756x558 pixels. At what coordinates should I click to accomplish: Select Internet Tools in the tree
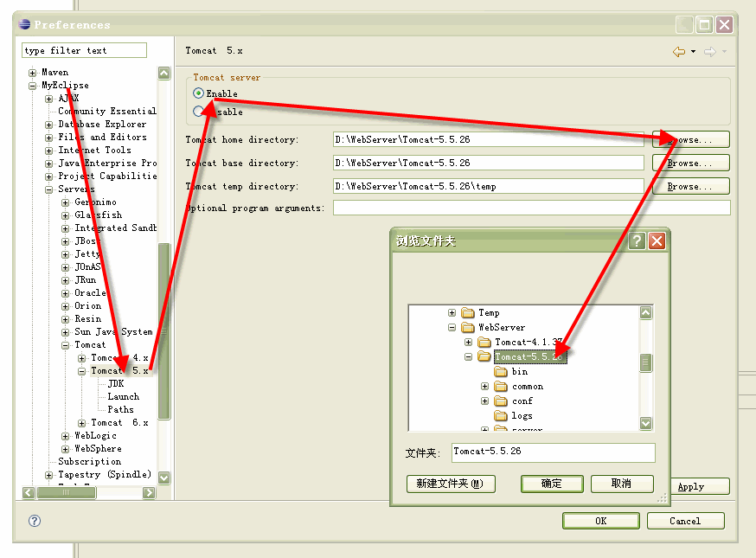(x=94, y=150)
